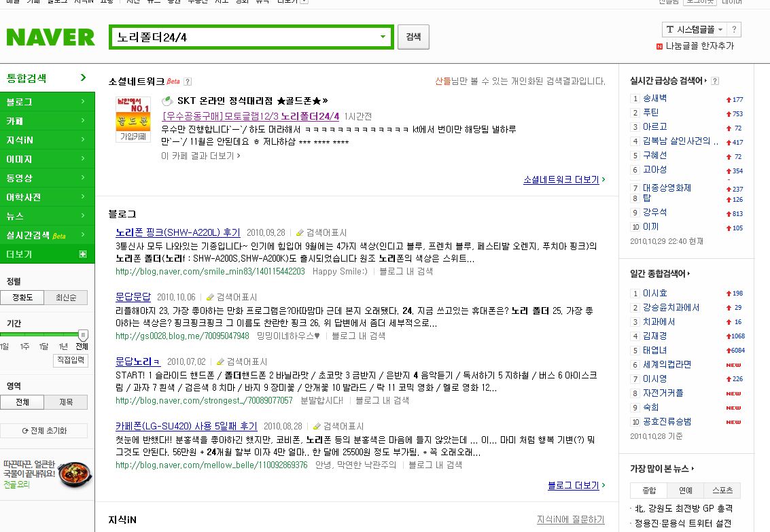Select 제목 search area option
The image size is (770, 532).
[66, 402]
